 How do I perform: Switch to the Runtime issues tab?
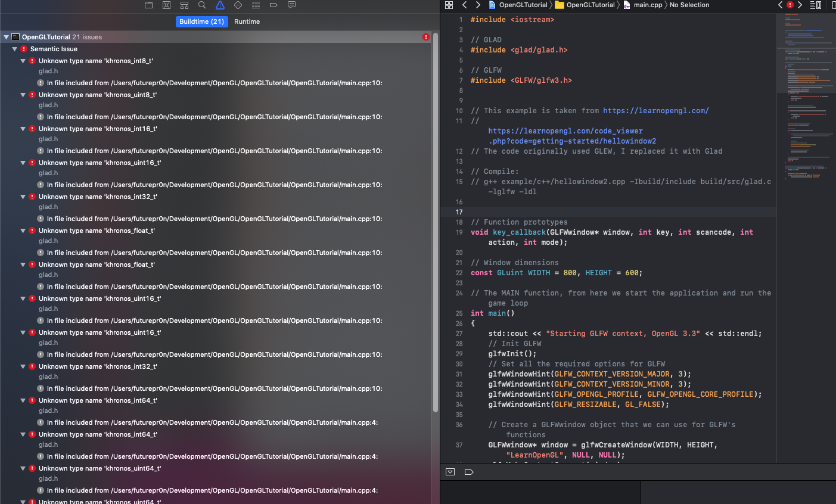pyautogui.click(x=247, y=21)
